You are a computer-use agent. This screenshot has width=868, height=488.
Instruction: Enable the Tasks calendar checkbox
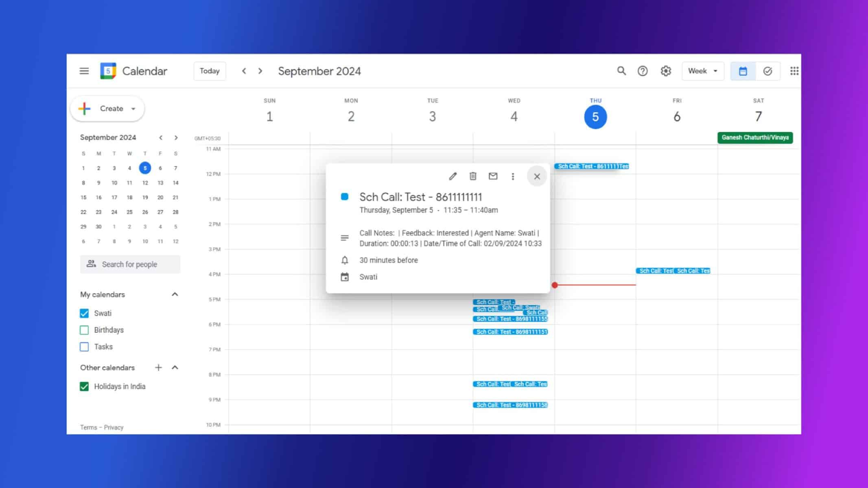(x=84, y=347)
